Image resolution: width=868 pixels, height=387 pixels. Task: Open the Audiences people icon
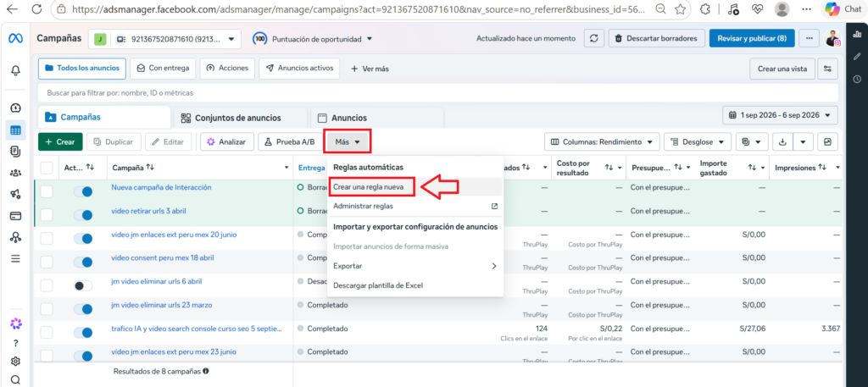pyautogui.click(x=15, y=173)
